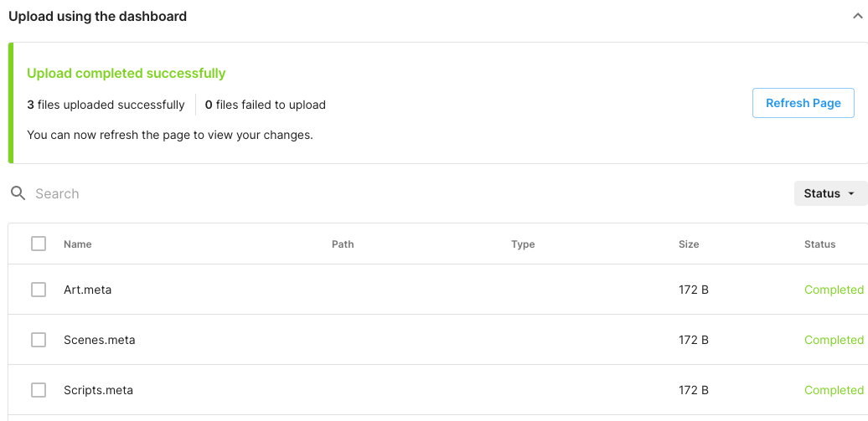Sort by the Name column header

click(x=78, y=244)
